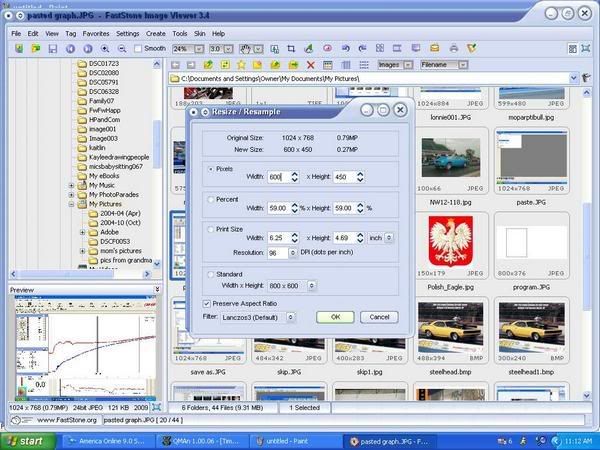Click the rotate right icon
Viewport: 600px width, 450px height.
click(x=362, y=49)
